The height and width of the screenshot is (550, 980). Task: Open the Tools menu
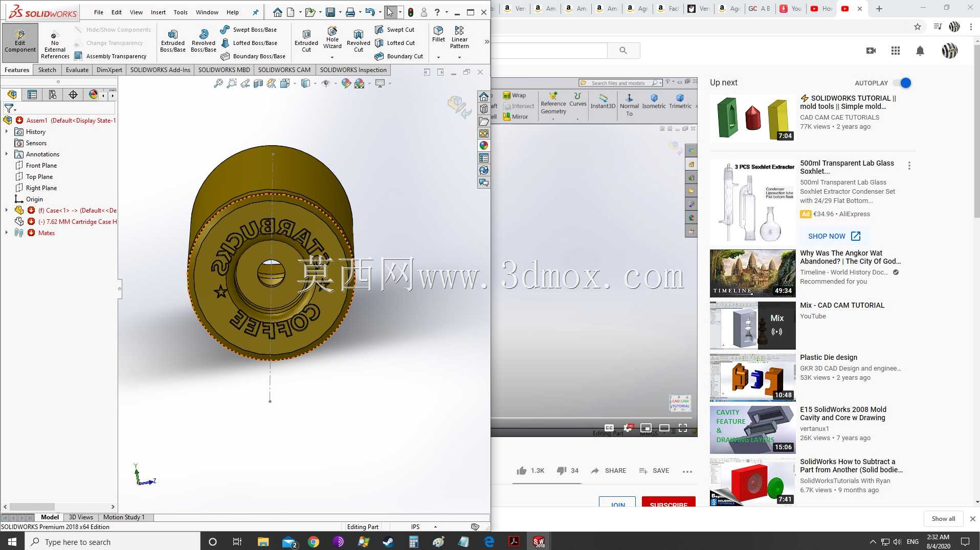[x=181, y=12]
